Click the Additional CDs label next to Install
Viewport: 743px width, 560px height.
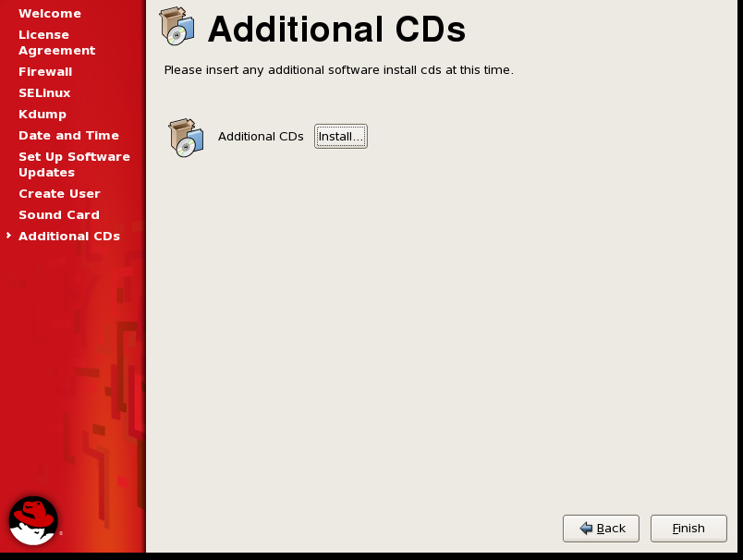click(x=261, y=137)
